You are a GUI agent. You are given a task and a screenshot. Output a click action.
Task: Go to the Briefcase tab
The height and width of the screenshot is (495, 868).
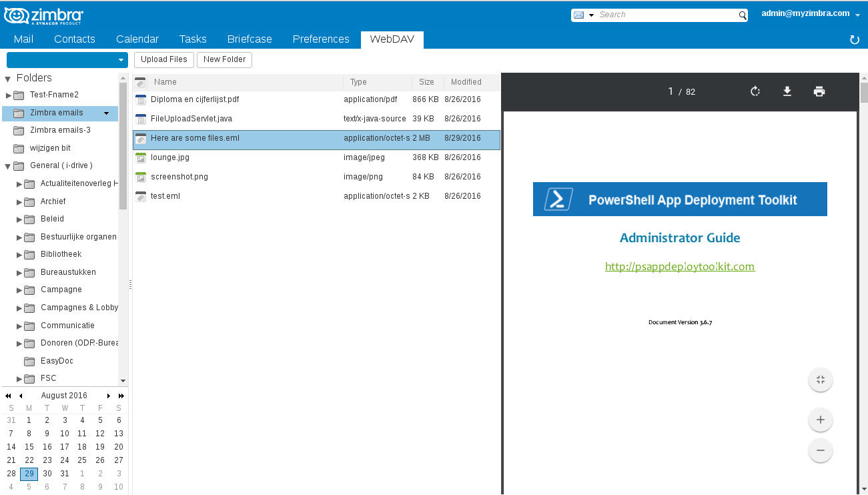pyautogui.click(x=250, y=39)
